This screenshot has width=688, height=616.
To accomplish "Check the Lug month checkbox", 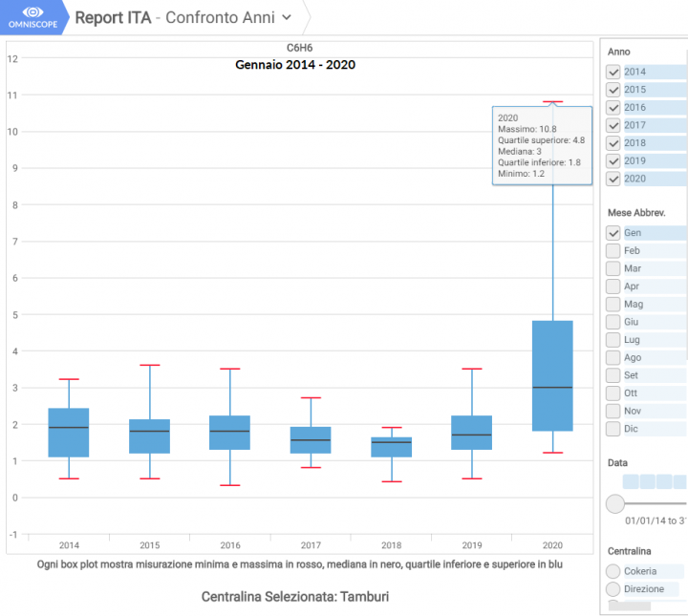I will [x=613, y=340].
